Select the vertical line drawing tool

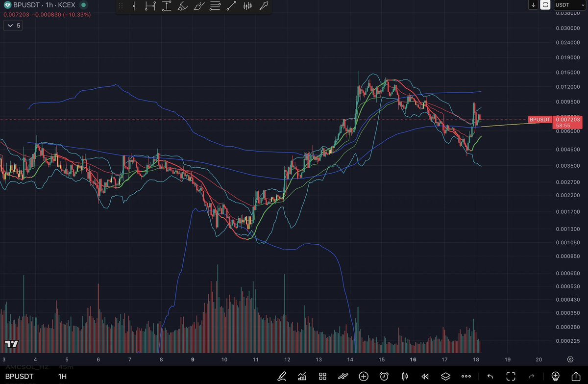coord(134,6)
